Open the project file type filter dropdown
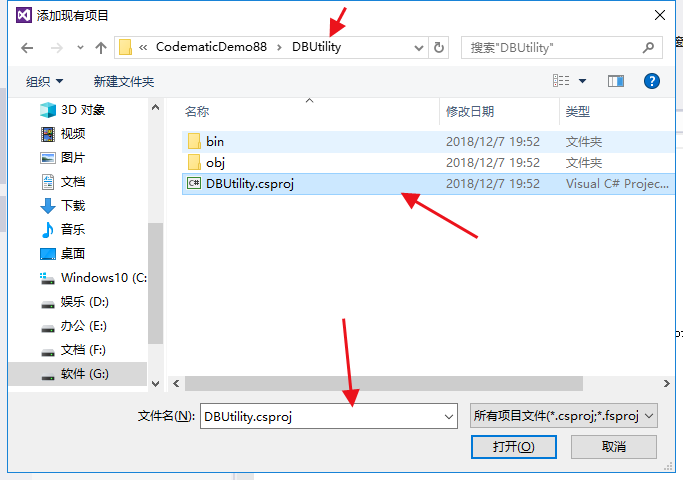 pos(564,416)
